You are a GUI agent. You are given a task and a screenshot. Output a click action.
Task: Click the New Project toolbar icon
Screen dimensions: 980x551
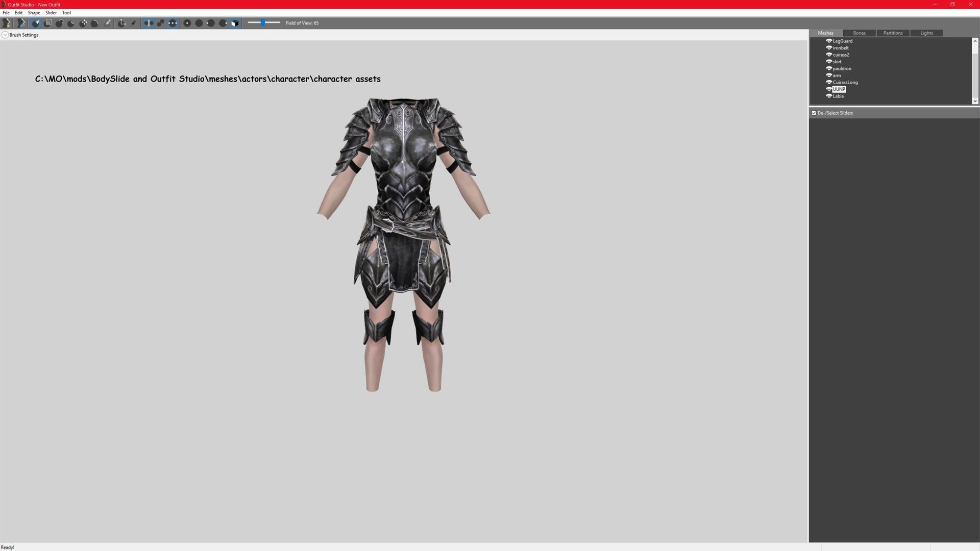coord(7,23)
